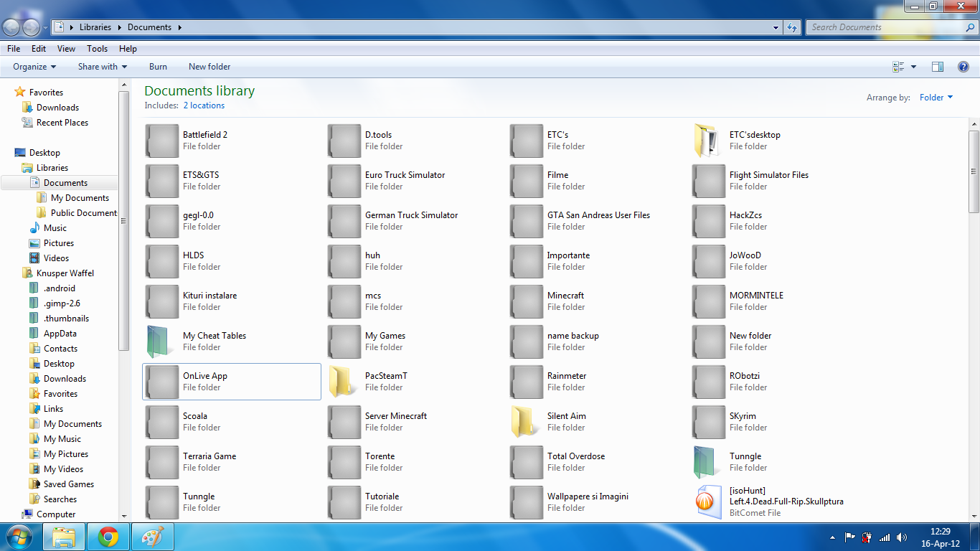Open the View menu

point(66,49)
